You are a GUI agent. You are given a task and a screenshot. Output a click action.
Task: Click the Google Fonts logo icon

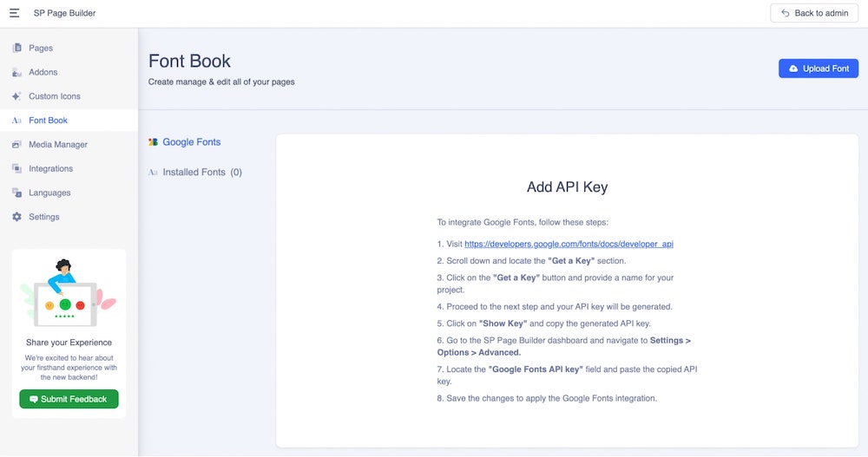click(154, 142)
